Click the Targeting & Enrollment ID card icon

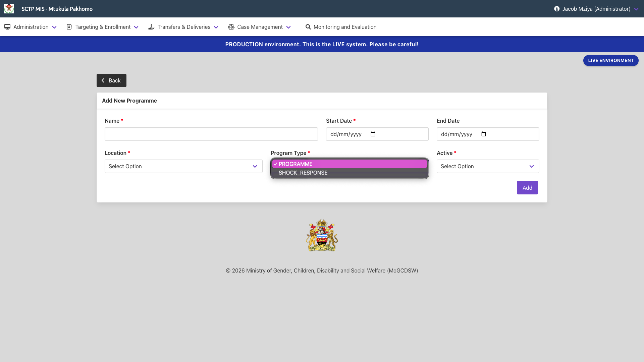coord(69,27)
